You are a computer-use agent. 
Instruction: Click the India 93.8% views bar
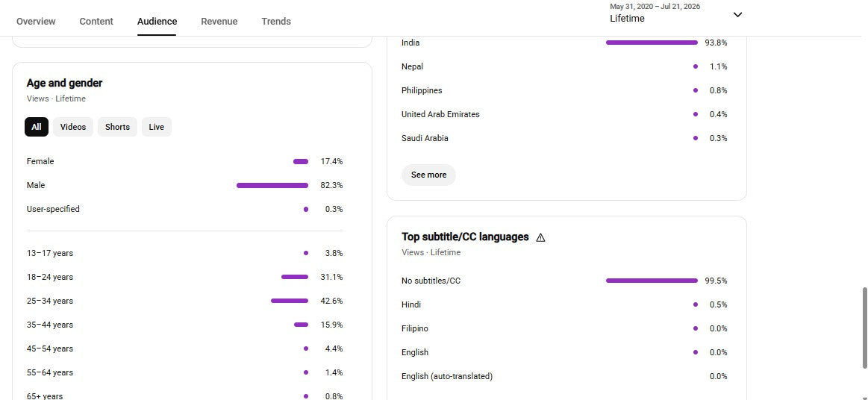point(652,43)
